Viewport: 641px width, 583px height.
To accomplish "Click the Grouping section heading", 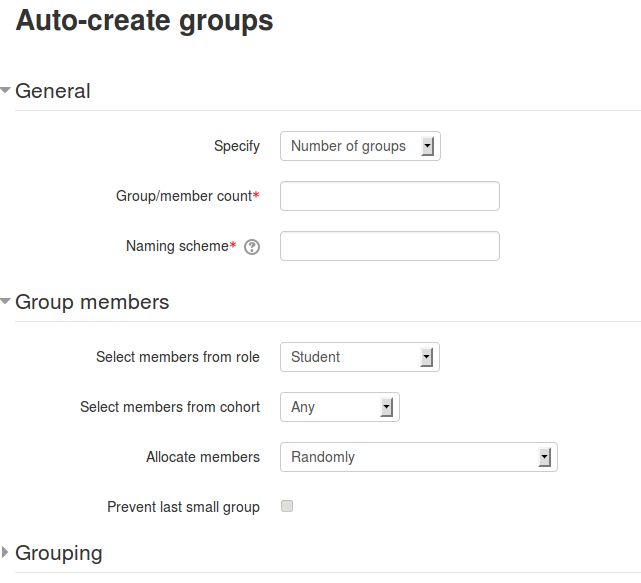I will pyautogui.click(x=58, y=553).
